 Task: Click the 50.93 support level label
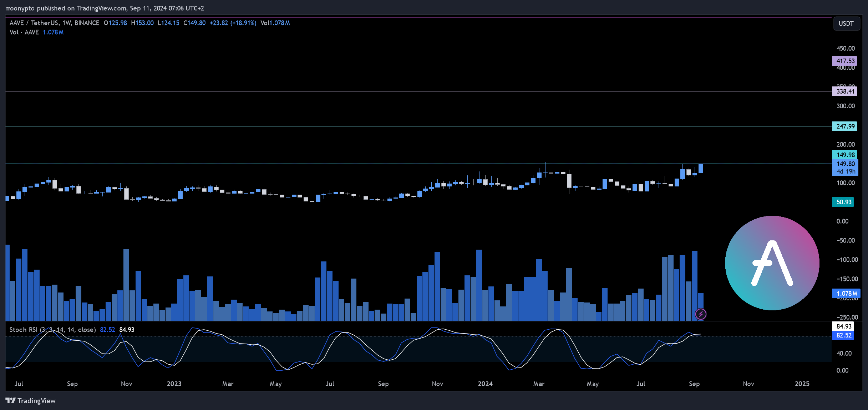842,202
